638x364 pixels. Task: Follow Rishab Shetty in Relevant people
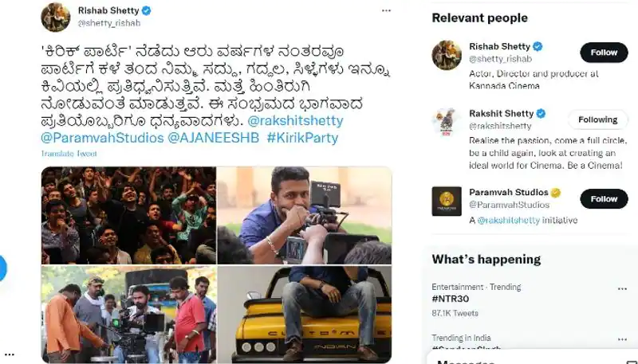tap(604, 53)
